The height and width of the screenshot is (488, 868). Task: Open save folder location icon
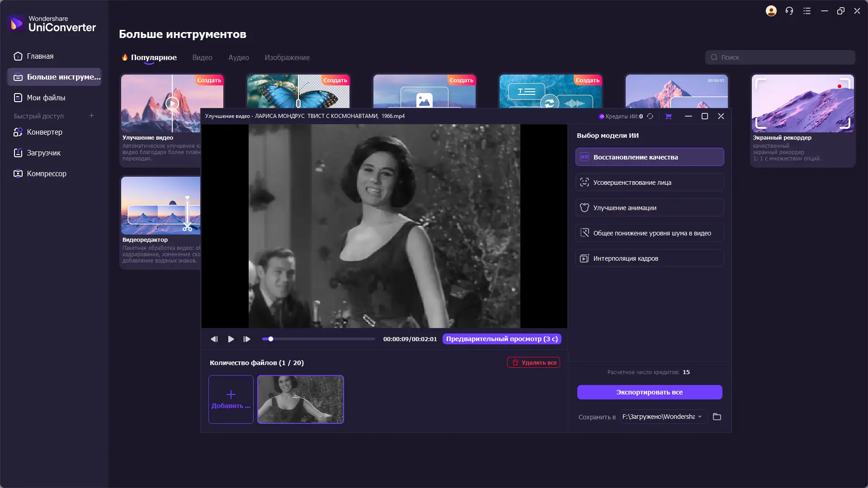[x=717, y=417]
